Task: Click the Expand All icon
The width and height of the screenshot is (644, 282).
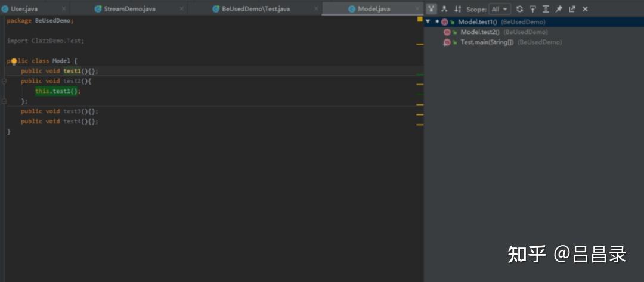Action: tap(546, 9)
